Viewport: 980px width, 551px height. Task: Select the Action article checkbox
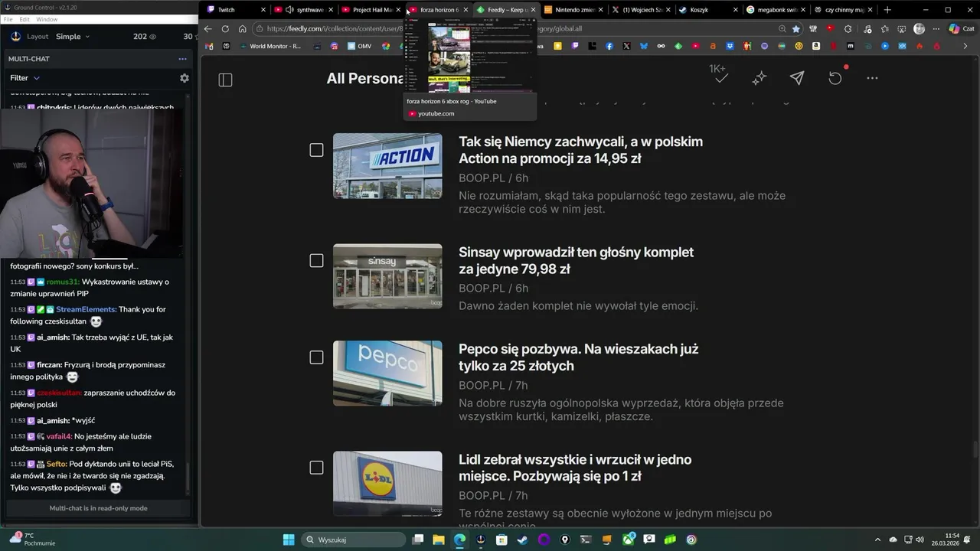[x=316, y=150]
